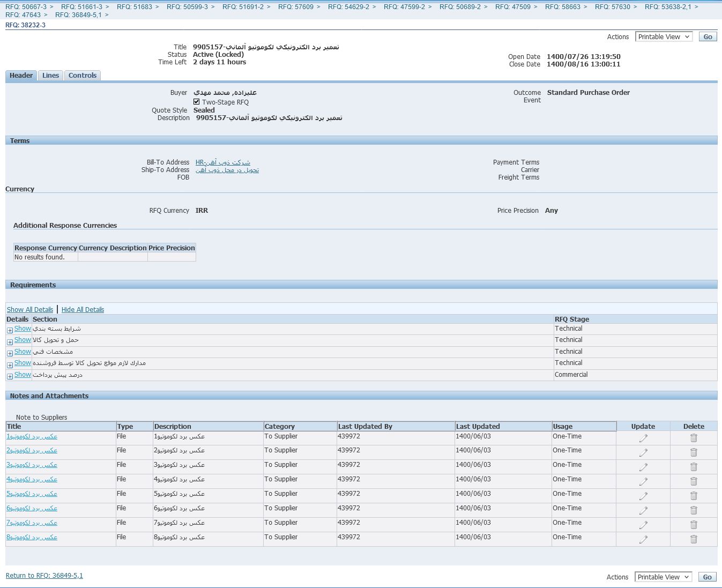Expand the first Technical requirement section plus icon
Screen dimensions: 722x588
(x=10, y=331)
